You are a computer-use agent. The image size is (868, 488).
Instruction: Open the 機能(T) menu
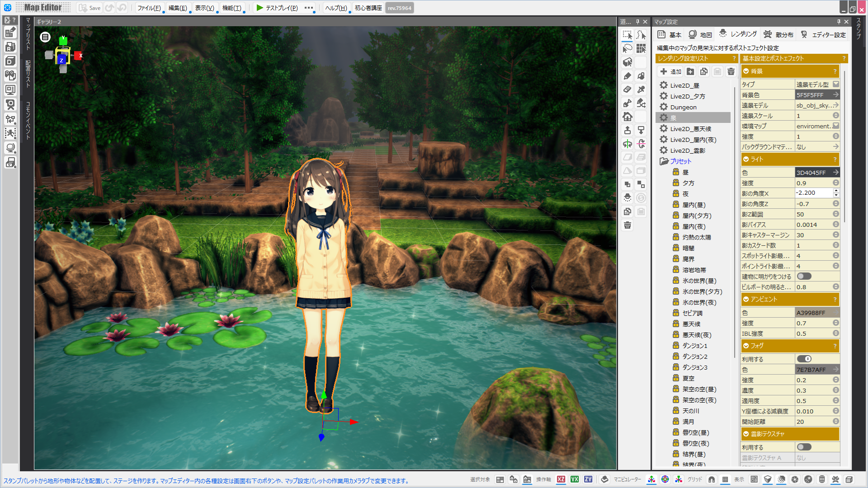point(232,8)
